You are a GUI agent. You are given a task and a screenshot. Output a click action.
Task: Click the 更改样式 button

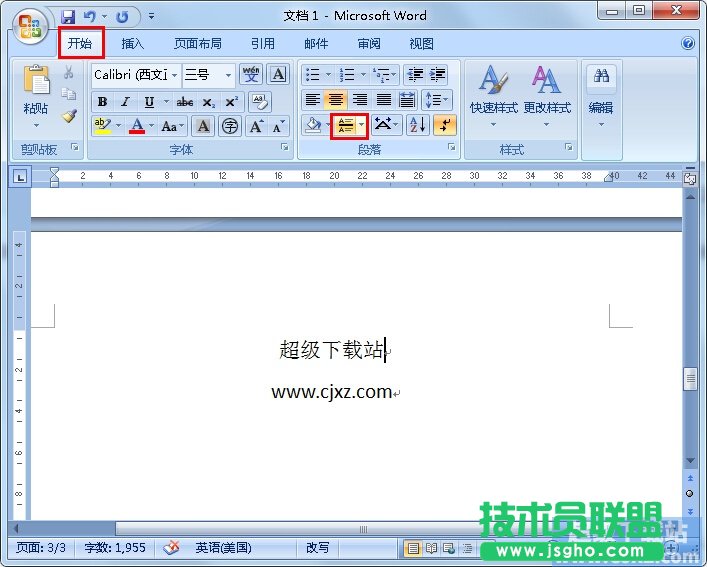pos(546,94)
